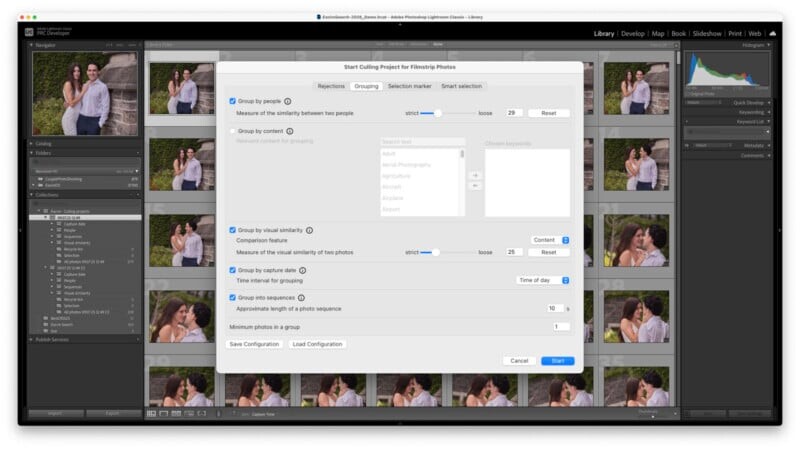Collapse the Navigator panel
This screenshot has width=800, height=450.
(x=30, y=45)
